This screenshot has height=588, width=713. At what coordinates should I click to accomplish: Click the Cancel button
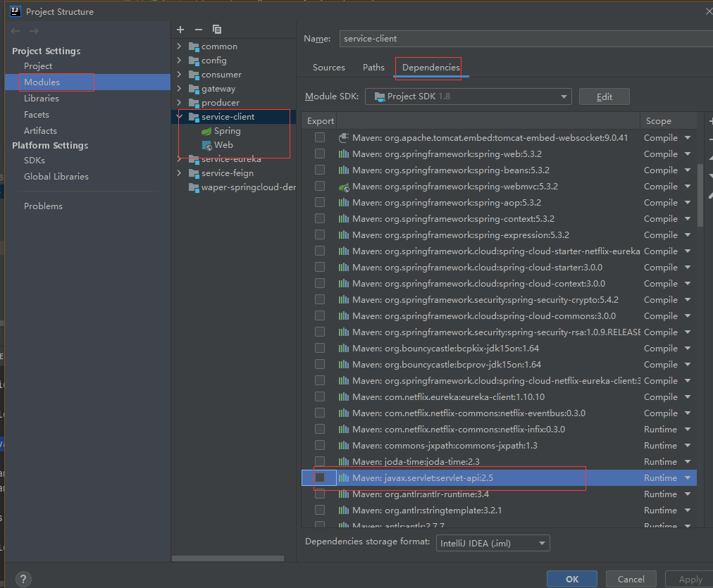click(631, 580)
